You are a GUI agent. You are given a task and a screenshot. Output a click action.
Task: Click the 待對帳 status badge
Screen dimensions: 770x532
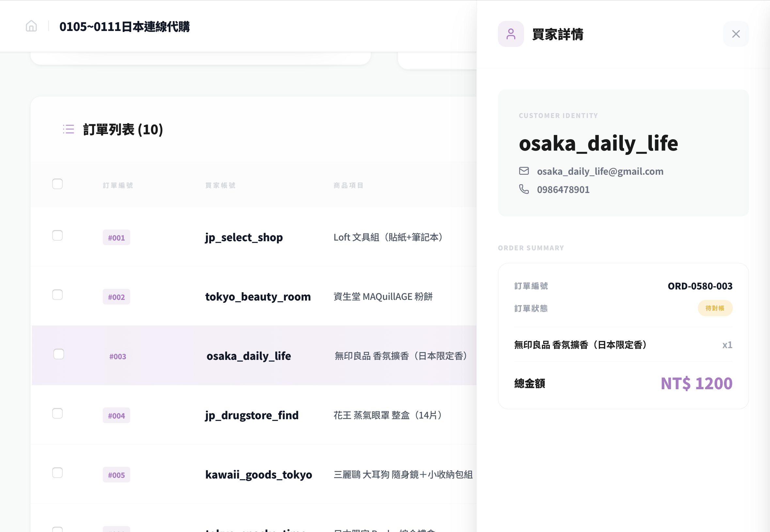coord(715,308)
